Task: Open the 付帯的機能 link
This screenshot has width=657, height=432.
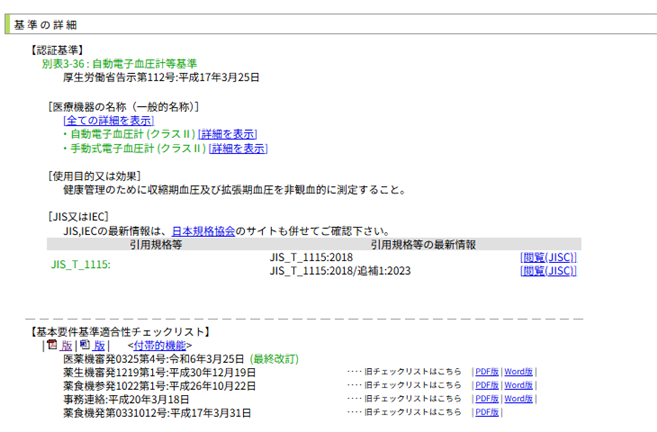Action: [159, 345]
